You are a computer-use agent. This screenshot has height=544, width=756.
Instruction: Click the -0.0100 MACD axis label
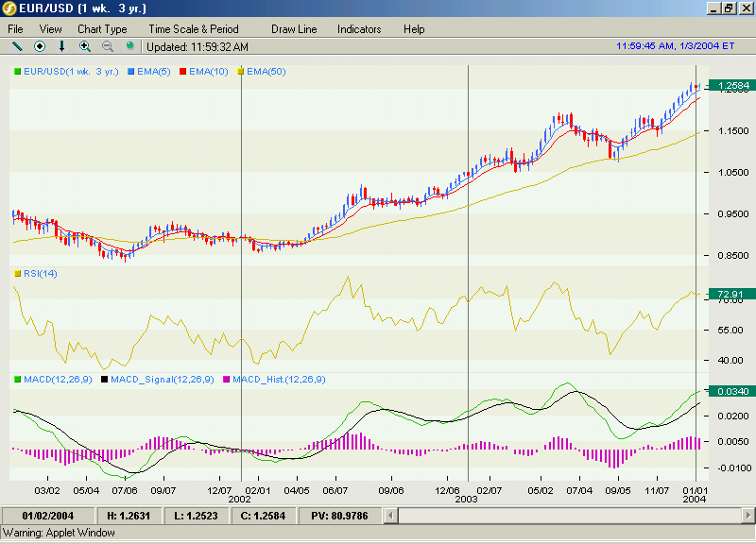(x=734, y=467)
